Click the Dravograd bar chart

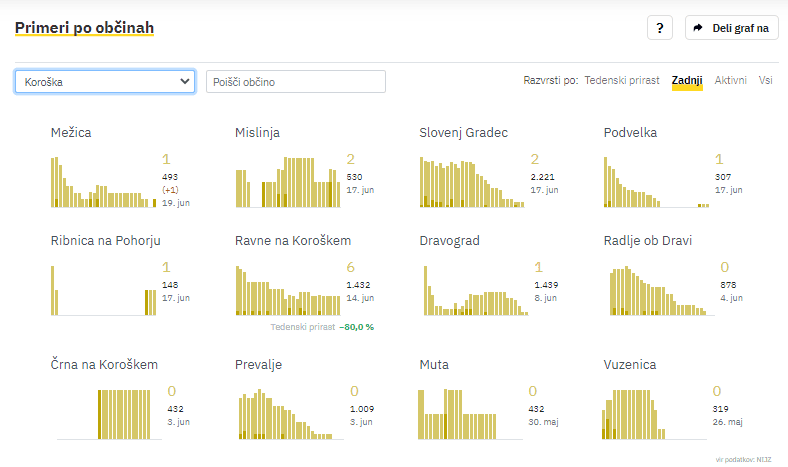tap(472, 291)
